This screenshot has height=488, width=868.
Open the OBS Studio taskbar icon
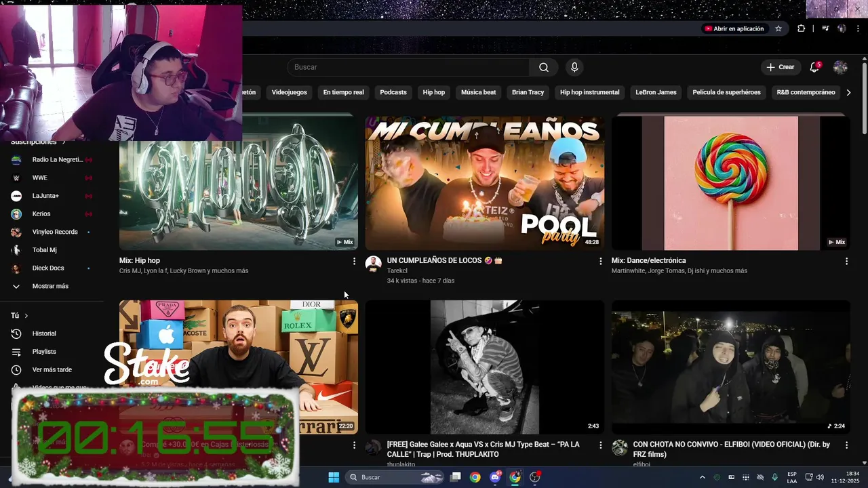535,477
